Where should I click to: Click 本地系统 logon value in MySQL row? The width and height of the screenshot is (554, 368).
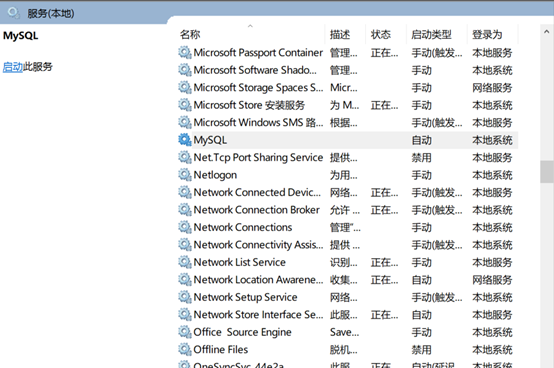coord(492,140)
